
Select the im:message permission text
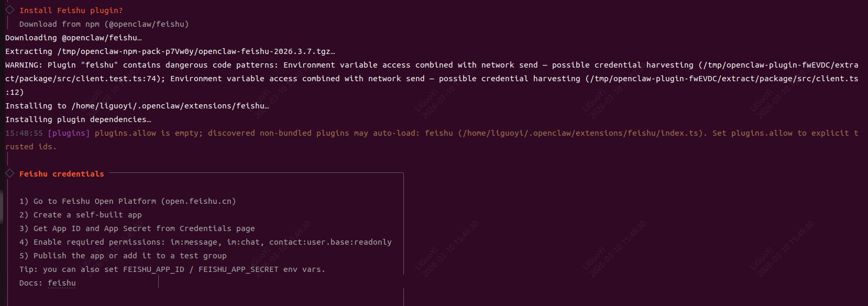(193, 242)
